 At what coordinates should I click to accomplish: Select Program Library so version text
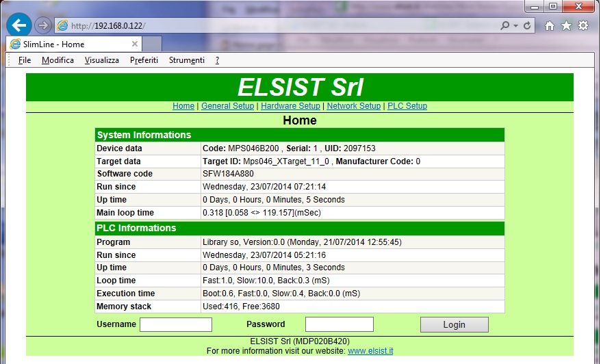[302, 242]
